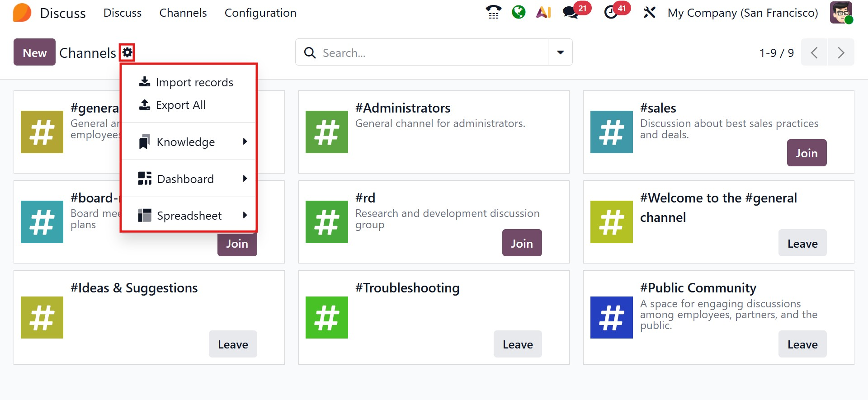Viewport: 868px width, 400px height.
Task: Leave the #Troubleshooting channel
Action: [518, 344]
